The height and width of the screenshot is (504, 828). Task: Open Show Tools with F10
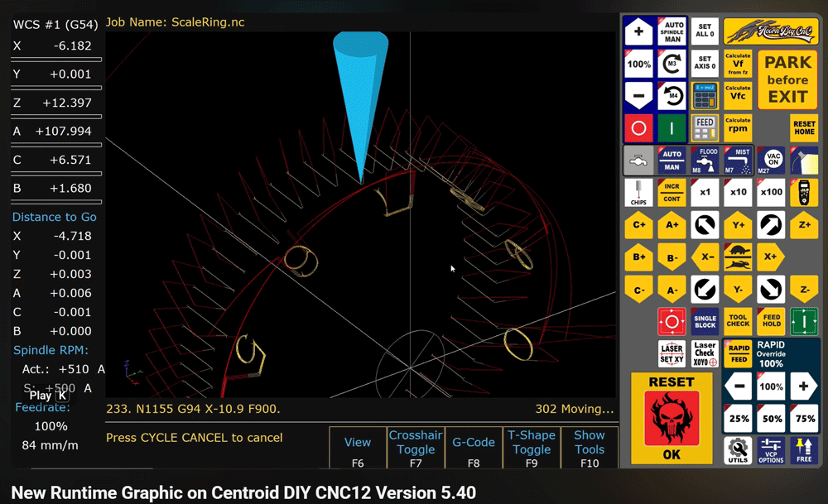590,448
